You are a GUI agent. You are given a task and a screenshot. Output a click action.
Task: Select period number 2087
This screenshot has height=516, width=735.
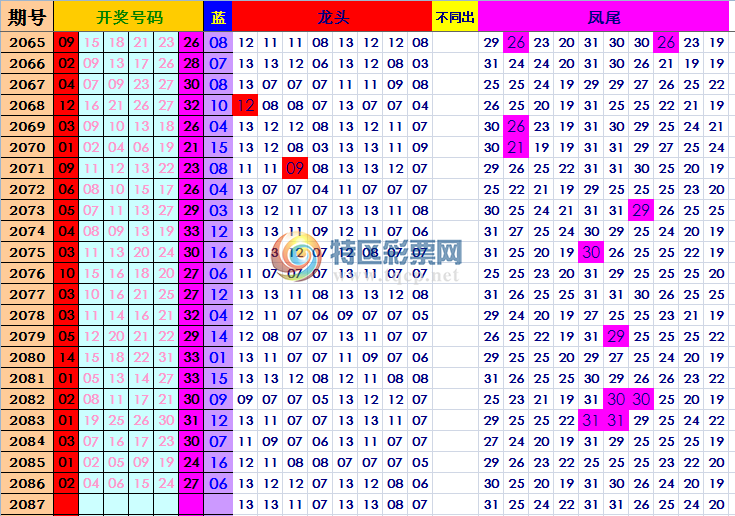click(x=27, y=504)
